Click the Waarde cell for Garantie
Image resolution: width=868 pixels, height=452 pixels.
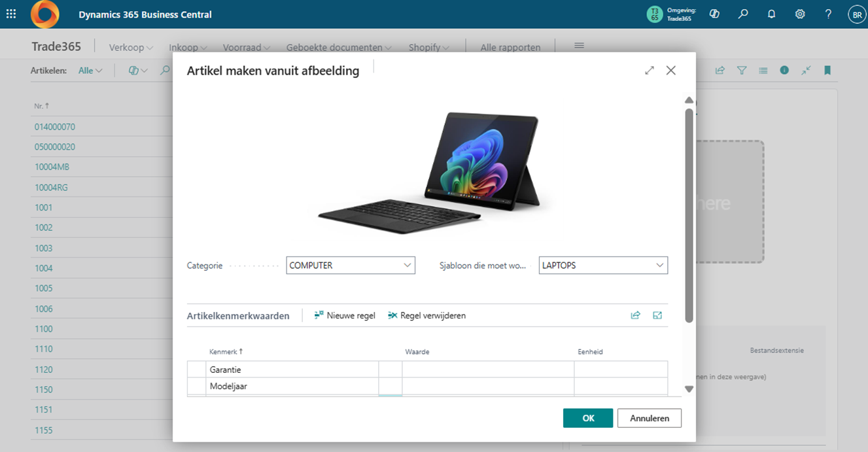click(x=488, y=370)
